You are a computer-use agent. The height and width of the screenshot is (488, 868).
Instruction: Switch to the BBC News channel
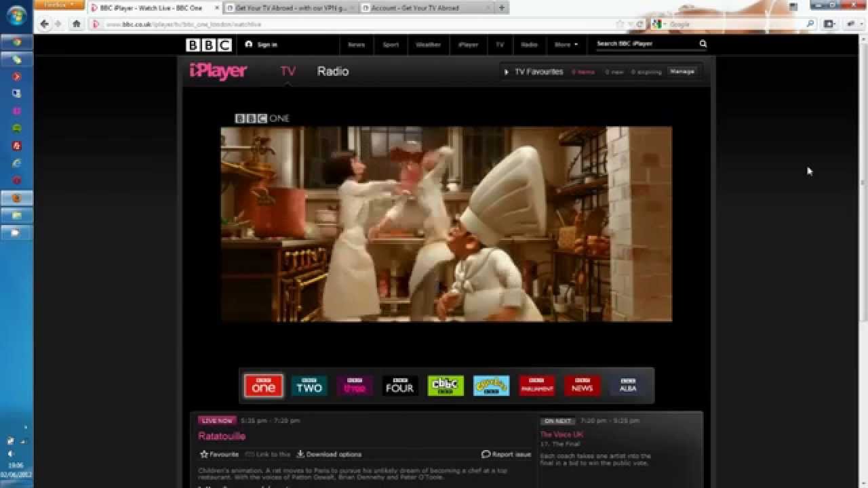[x=582, y=386]
